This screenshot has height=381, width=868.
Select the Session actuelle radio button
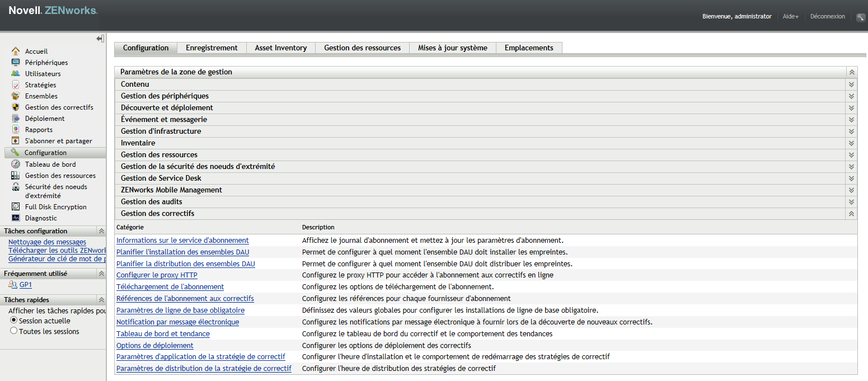pos(12,321)
